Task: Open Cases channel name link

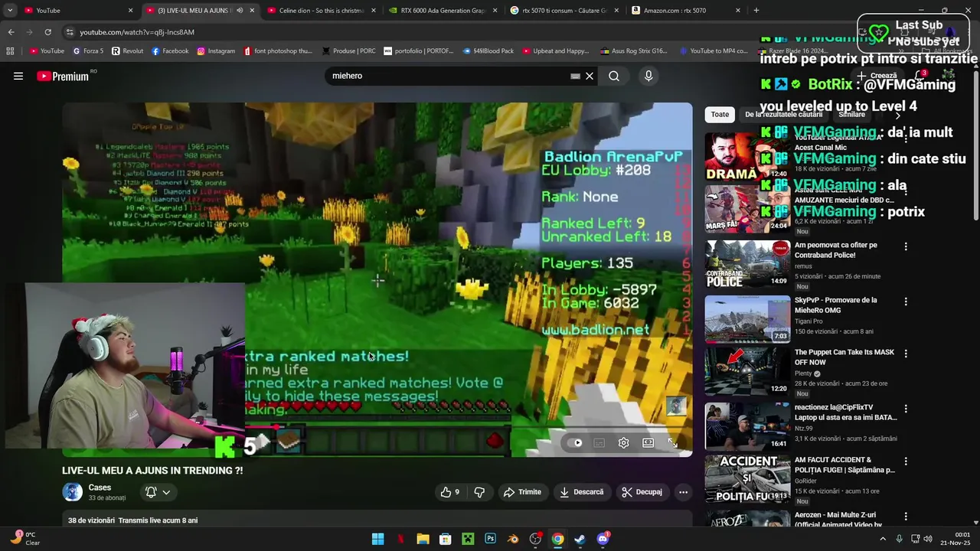Action: pos(100,487)
